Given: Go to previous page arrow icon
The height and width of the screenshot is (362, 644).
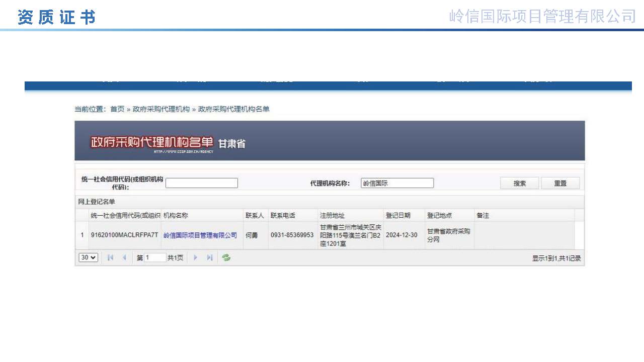Looking at the screenshot, I should [x=124, y=258].
